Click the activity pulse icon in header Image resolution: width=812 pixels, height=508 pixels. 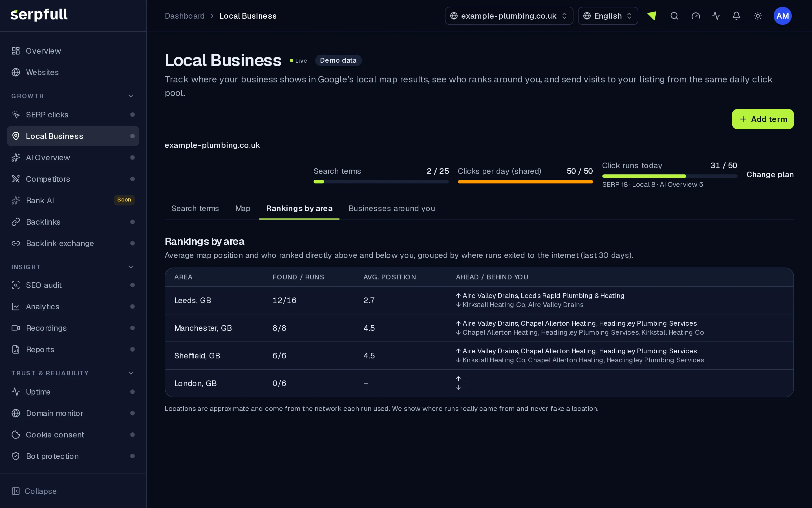click(x=716, y=16)
